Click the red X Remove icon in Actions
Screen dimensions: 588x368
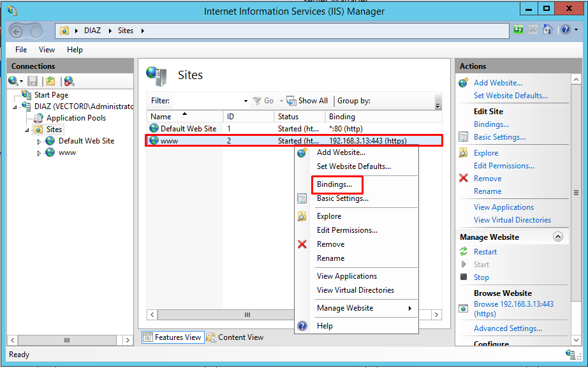coord(464,178)
